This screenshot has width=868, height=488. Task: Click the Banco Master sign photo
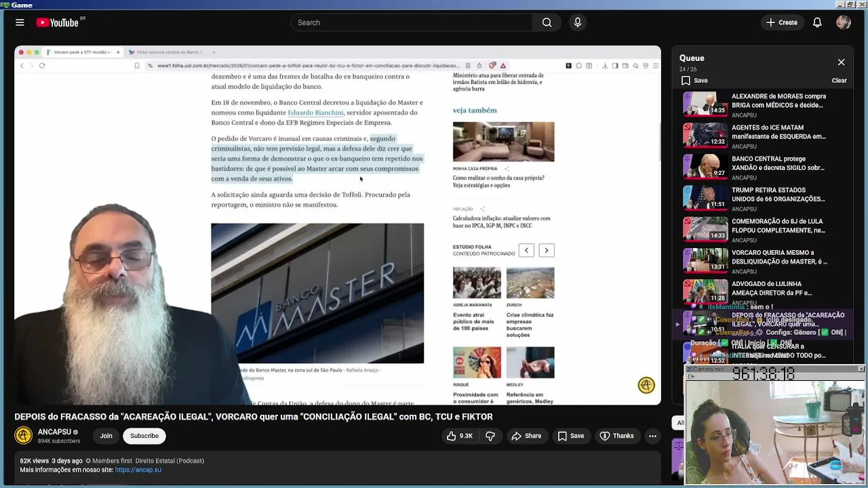coord(317,293)
